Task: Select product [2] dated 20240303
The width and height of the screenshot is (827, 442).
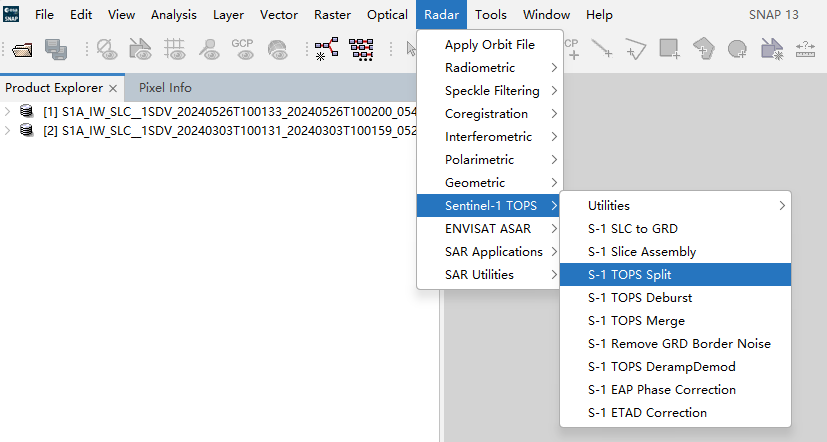Action: coord(230,131)
